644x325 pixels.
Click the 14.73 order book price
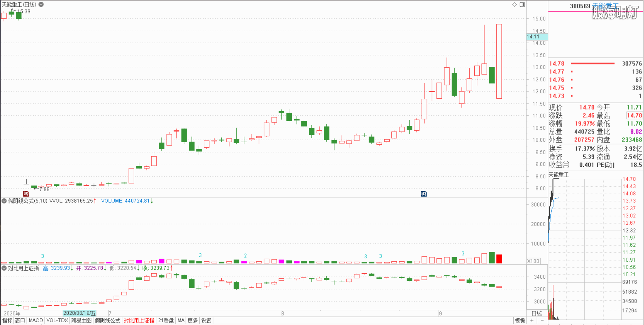(x=557, y=96)
